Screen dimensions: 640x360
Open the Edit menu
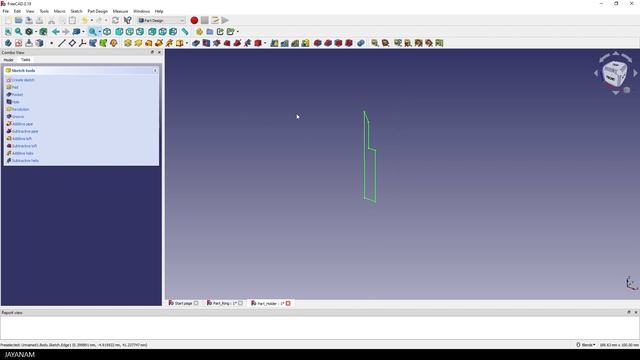pyautogui.click(x=17, y=11)
